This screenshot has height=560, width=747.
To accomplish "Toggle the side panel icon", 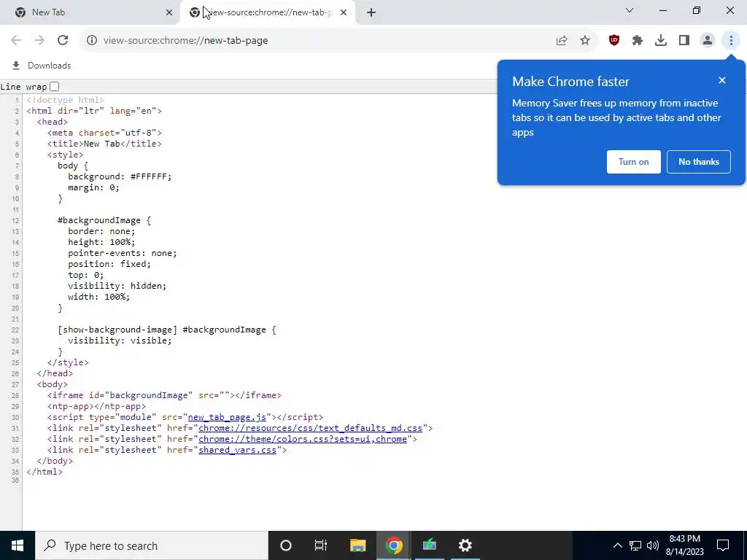I will coord(684,41).
